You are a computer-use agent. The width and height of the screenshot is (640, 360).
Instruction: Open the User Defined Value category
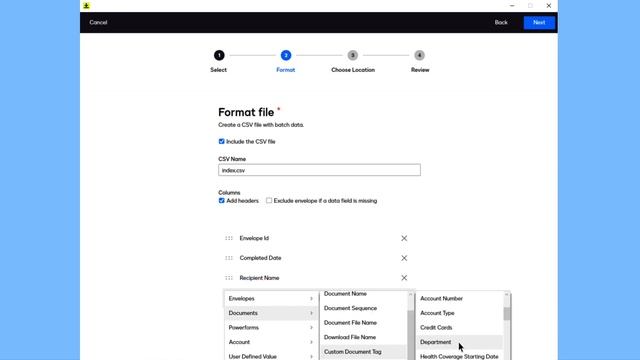pos(270,356)
